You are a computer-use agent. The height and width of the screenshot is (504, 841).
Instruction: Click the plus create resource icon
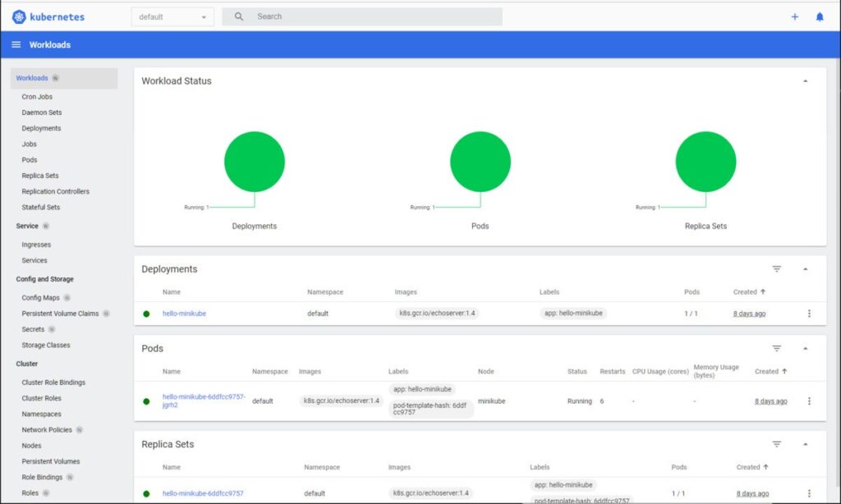tap(794, 16)
